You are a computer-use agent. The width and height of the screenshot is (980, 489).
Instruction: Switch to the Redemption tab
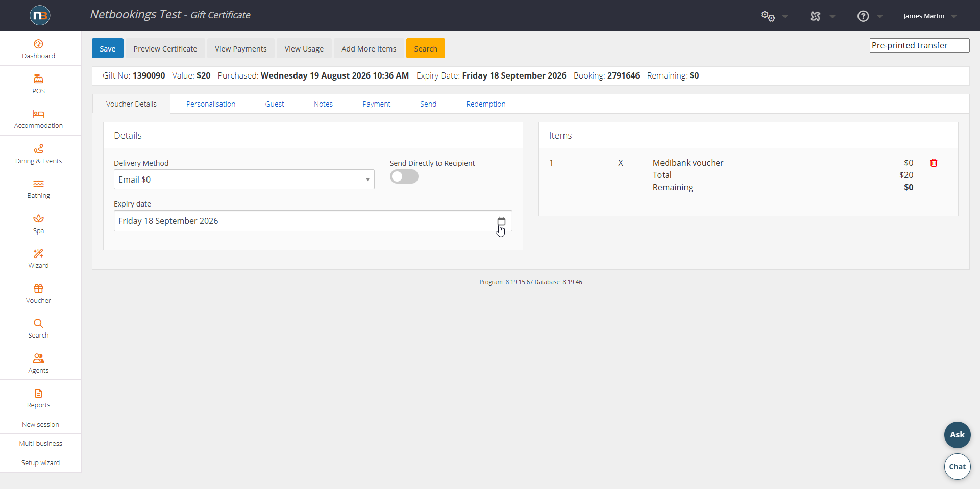[x=486, y=104]
